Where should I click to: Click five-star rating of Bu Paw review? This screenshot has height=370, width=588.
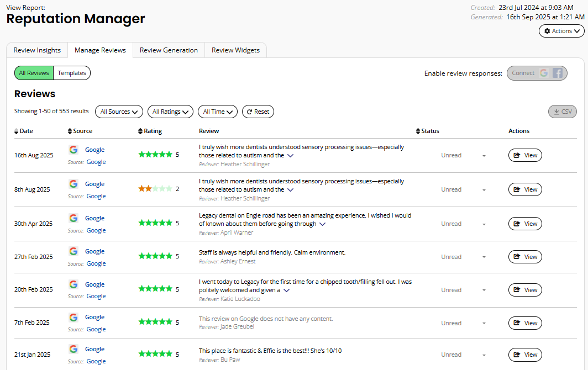(155, 354)
